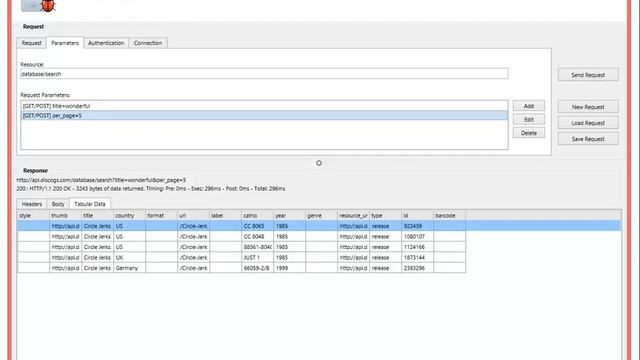Sort by the barcode column header
The height and width of the screenshot is (360, 640).
coord(449,215)
